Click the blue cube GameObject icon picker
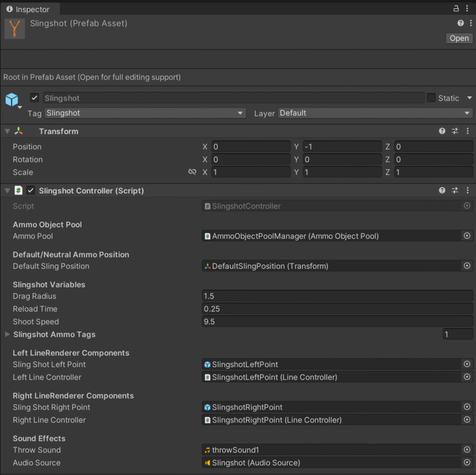The image size is (476, 475). coord(12,100)
